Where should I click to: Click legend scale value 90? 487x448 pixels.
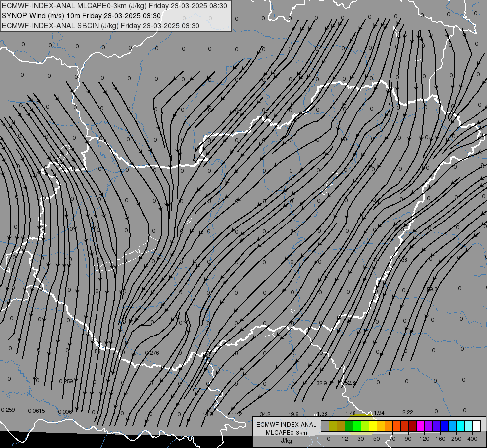click(408, 439)
